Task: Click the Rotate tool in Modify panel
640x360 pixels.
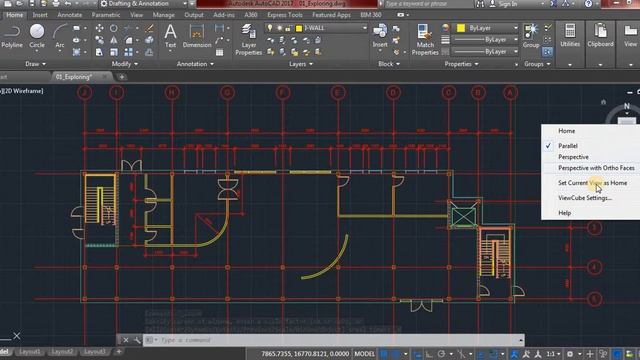Action: coord(113,28)
